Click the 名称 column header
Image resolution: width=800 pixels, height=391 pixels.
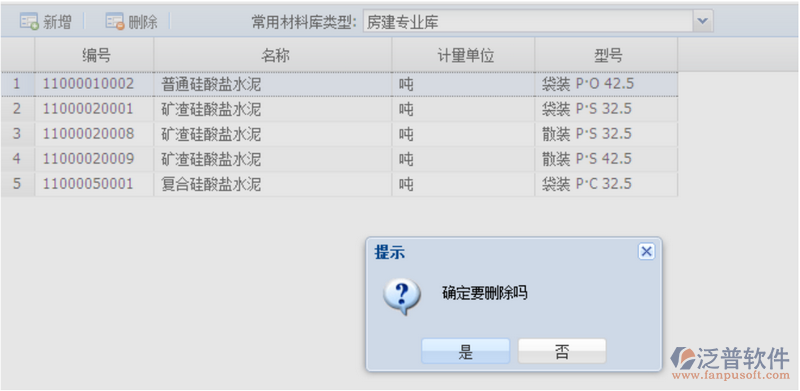coord(273,55)
